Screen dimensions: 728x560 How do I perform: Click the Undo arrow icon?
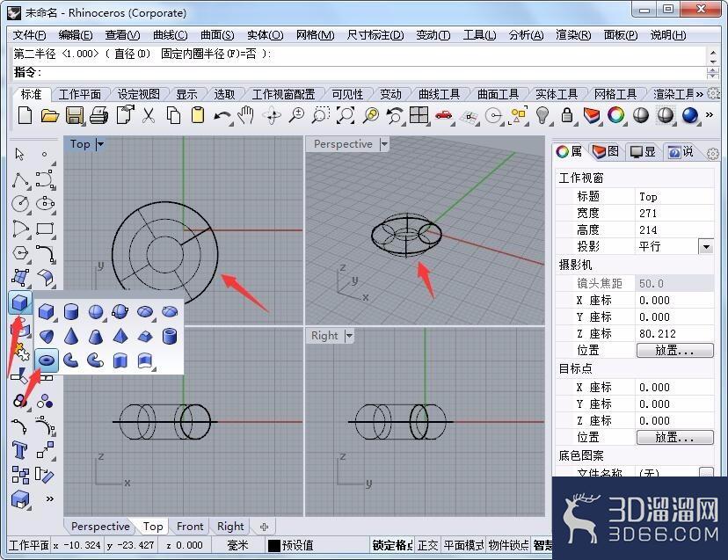222,115
